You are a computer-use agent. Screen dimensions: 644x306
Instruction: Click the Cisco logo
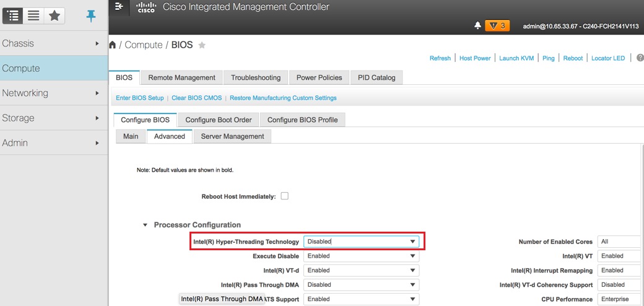[146, 7]
